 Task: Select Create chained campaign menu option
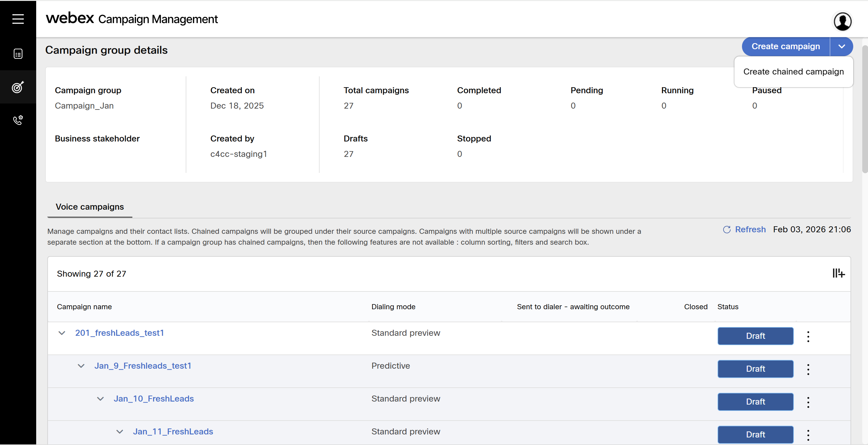click(793, 72)
